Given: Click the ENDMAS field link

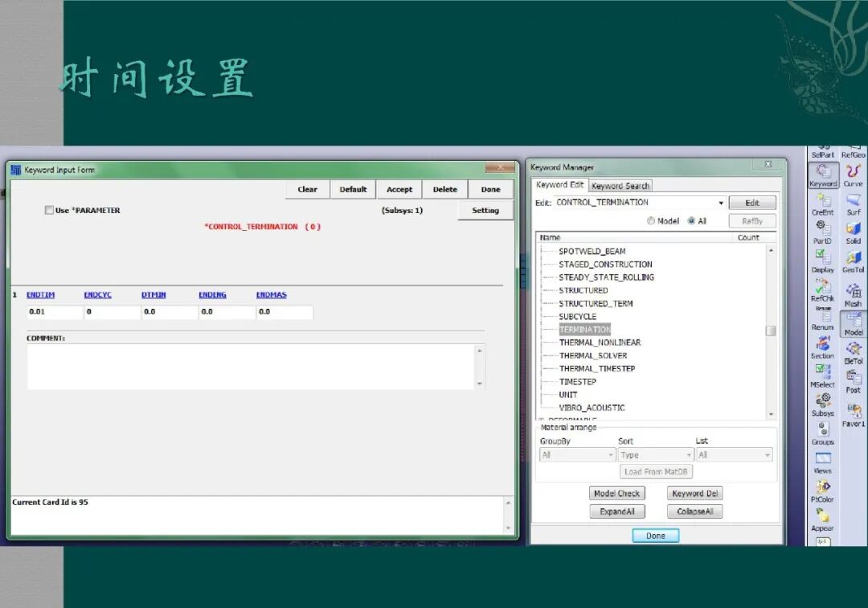Looking at the screenshot, I should 272,294.
